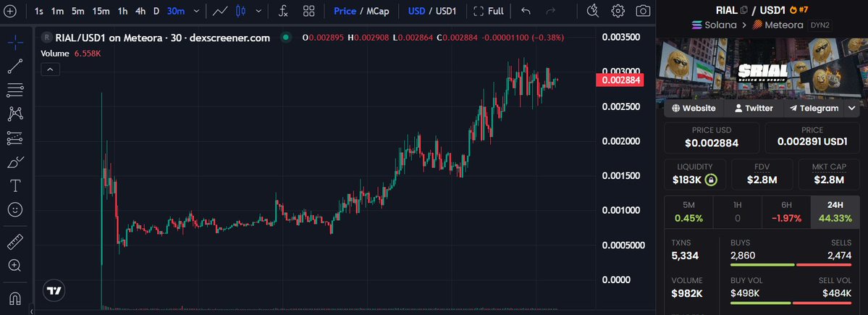The height and width of the screenshot is (315, 868).
Task: Collapse the drawing toolbar side arrow
Action: tap(32, 311)
